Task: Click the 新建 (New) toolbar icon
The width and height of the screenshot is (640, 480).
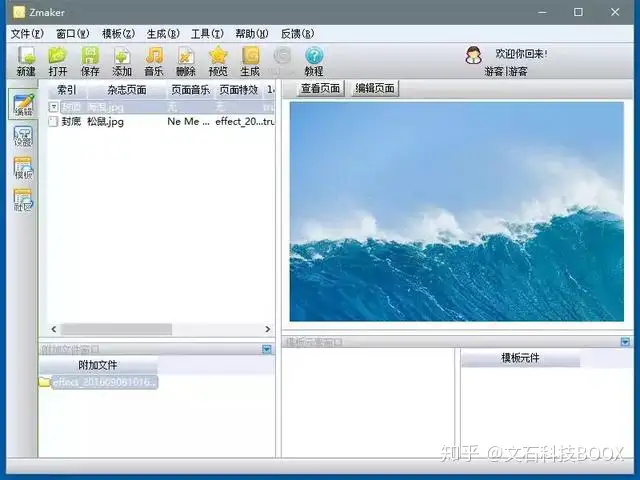Action: click(x=26, y=61)
